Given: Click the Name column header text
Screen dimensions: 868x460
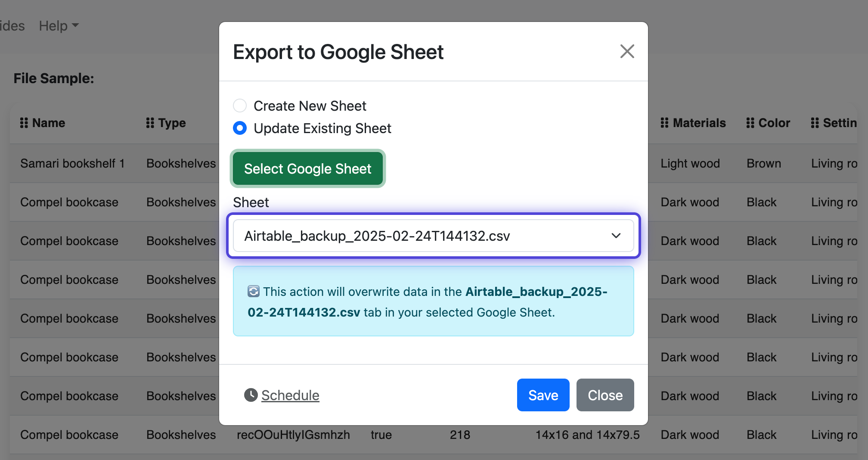Looking at the screenshot, I should 49,123.
